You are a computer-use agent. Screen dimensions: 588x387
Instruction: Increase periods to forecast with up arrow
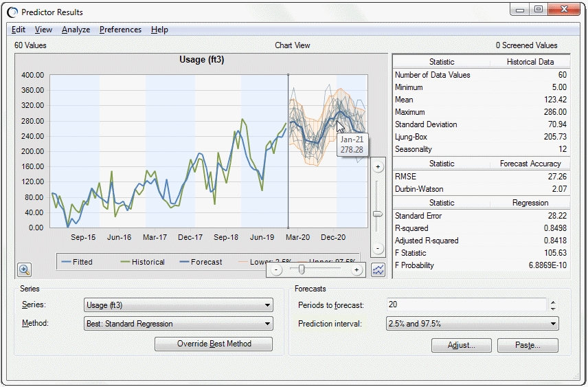tap(553, 301)
